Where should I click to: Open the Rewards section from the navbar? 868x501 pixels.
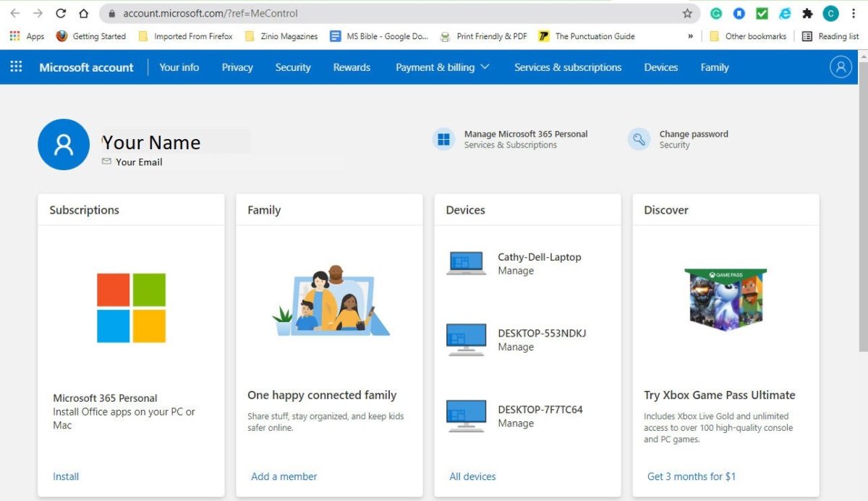[351, 67]
